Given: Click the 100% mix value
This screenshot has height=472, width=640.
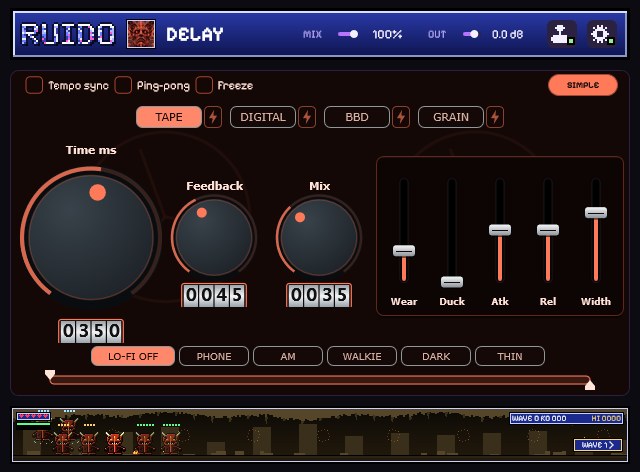Looking at the screenshot, I should [387, 34].
